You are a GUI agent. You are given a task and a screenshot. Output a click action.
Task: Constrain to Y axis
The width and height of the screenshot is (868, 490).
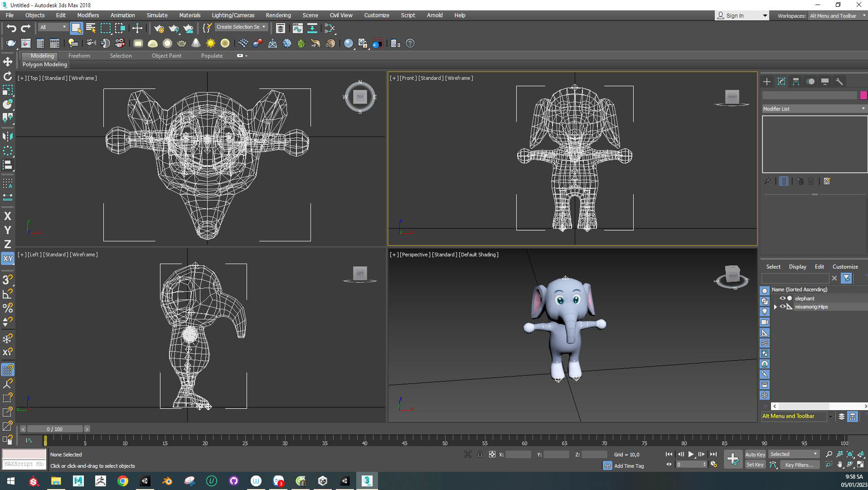[8, 230]
